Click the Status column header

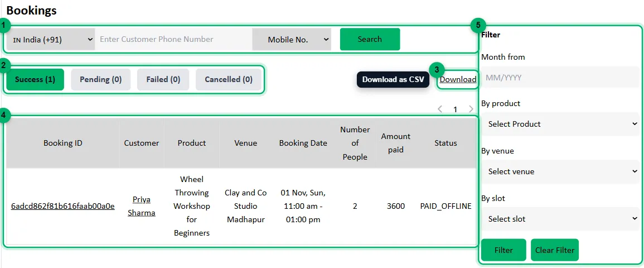tap(446, 143)
